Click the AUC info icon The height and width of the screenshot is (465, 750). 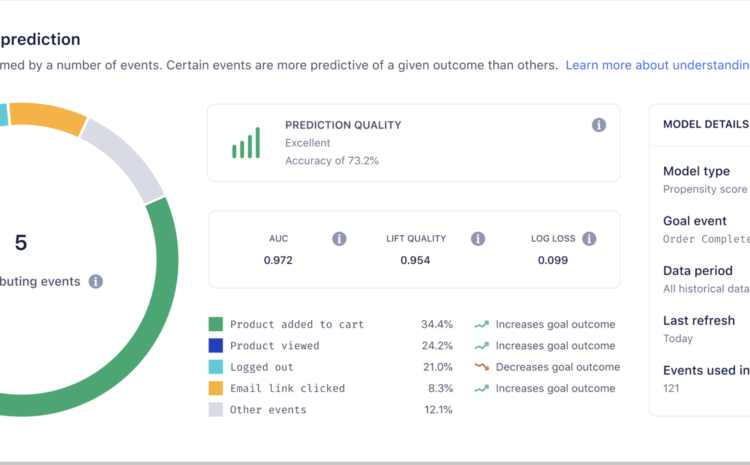(x=339, y=238)
